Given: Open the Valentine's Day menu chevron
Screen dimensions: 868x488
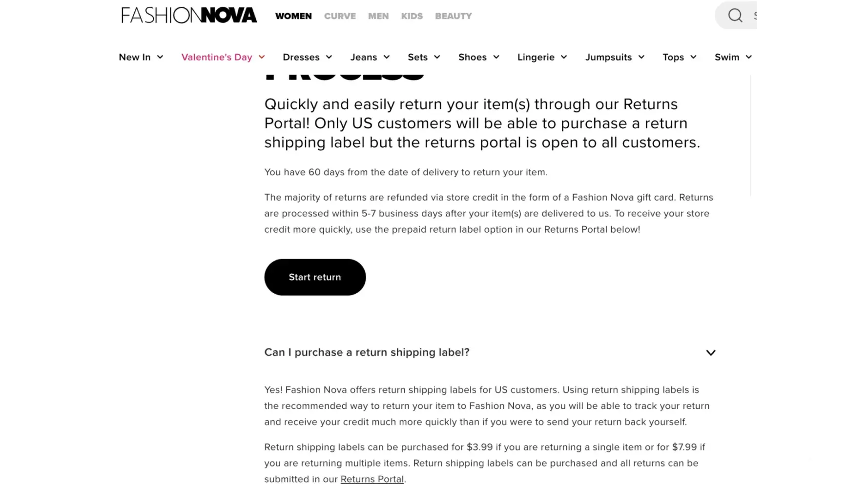Looking at the screenshot, I should (x=262, y=57).
